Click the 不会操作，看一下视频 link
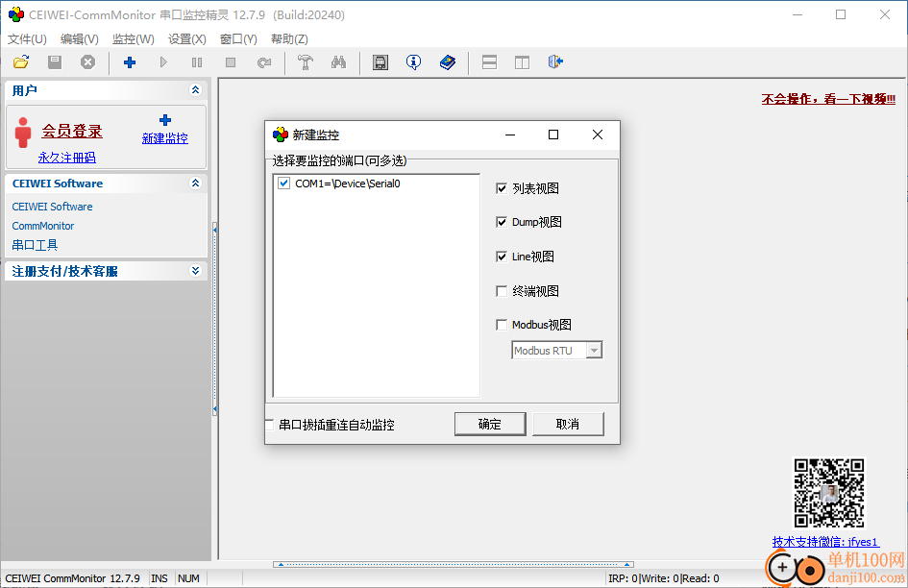Screen dimensions: 908x588 click(828, 99)
